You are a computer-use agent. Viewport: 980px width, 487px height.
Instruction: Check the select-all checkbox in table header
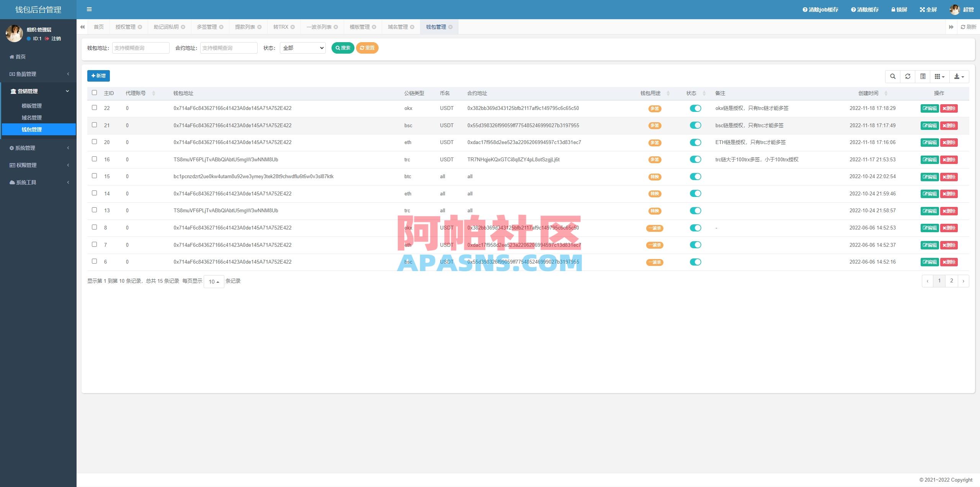(95, 93)
